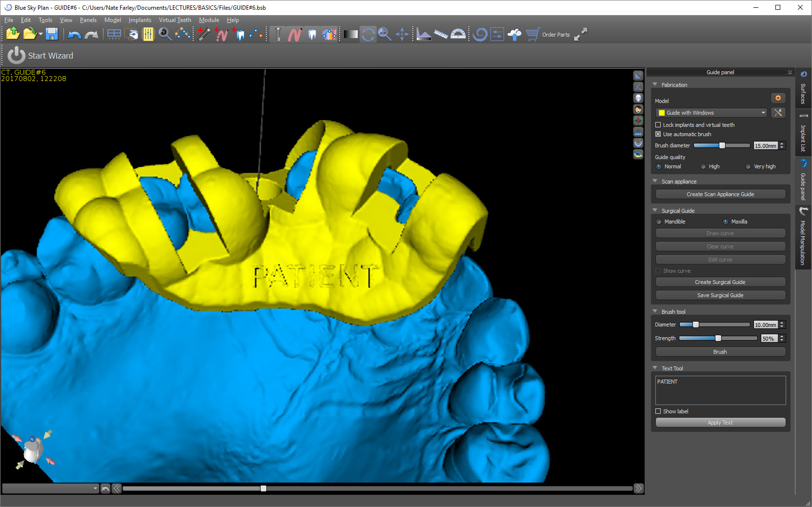Click the Brush tool Diameter slider
The height and width of the screenshot is (507, 812).
click(x=715, y=324)
